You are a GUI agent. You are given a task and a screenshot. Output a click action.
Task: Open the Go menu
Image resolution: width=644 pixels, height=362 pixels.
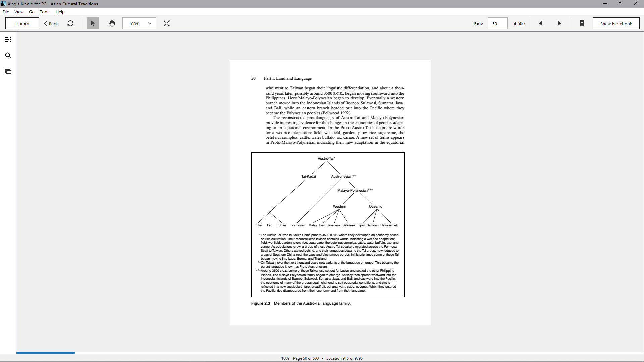(x=32, y=12)
